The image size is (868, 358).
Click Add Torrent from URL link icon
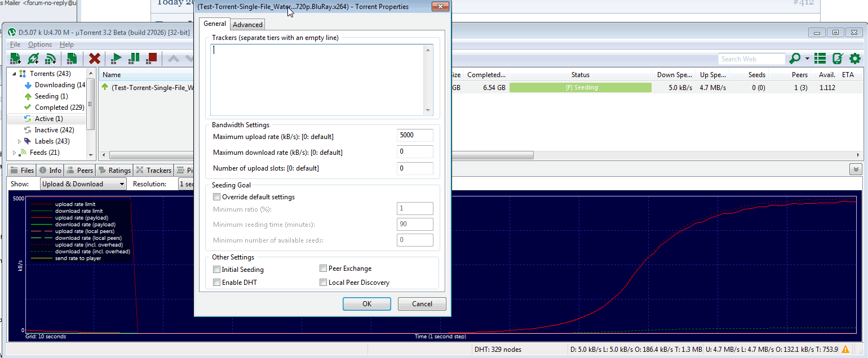click(33, 58)
